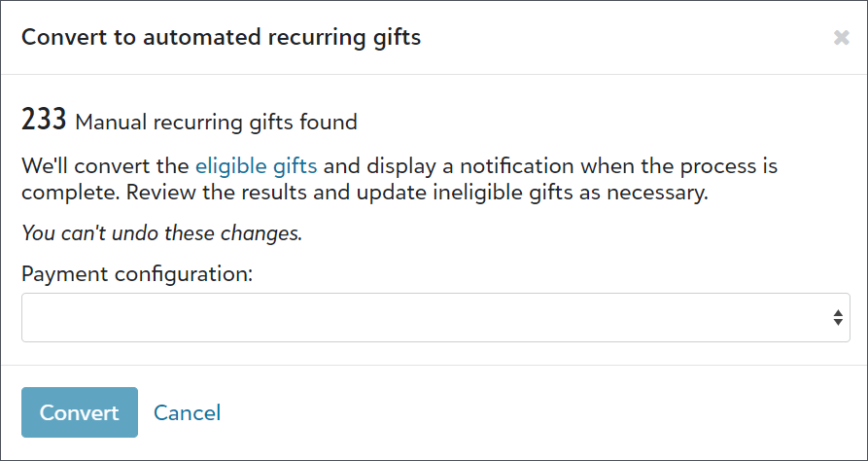Screen dimensions: 868x461
Task: Click the description paragraph about the completion notification
Action: click(399, 180)
